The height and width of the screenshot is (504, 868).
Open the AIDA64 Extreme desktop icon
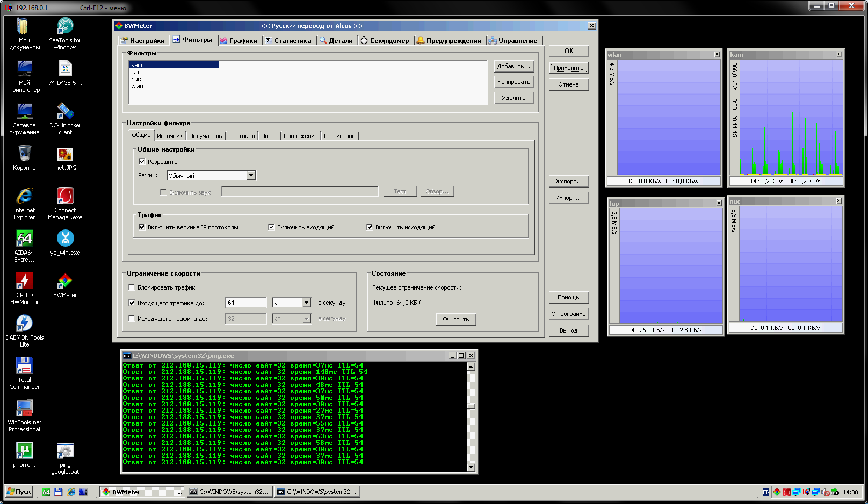tap(24, 239)
